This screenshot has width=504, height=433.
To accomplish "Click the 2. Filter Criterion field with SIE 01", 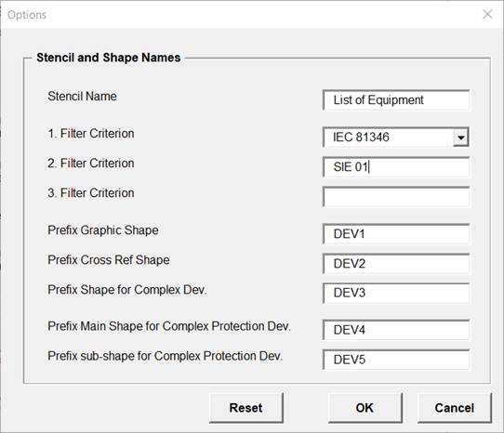I will 396,167.
